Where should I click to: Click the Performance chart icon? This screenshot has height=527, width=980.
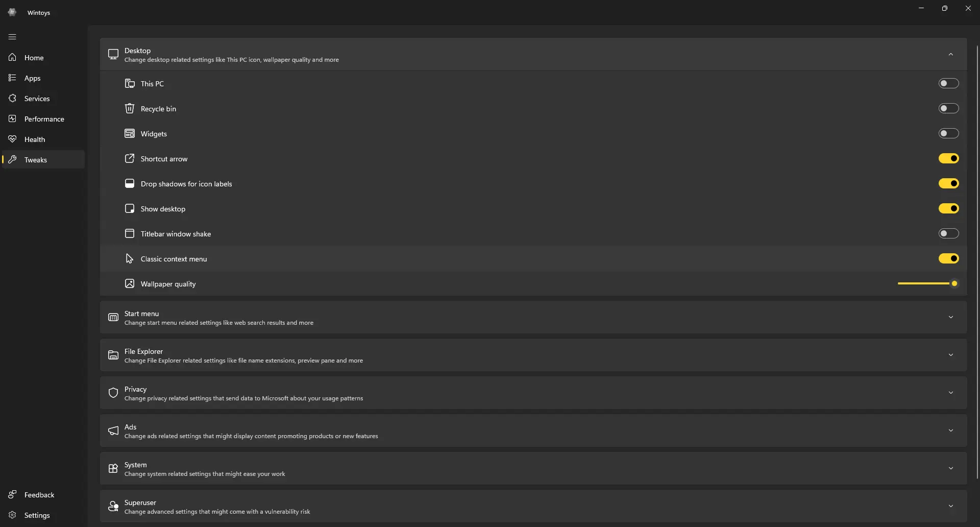click(x=12, y=118)
